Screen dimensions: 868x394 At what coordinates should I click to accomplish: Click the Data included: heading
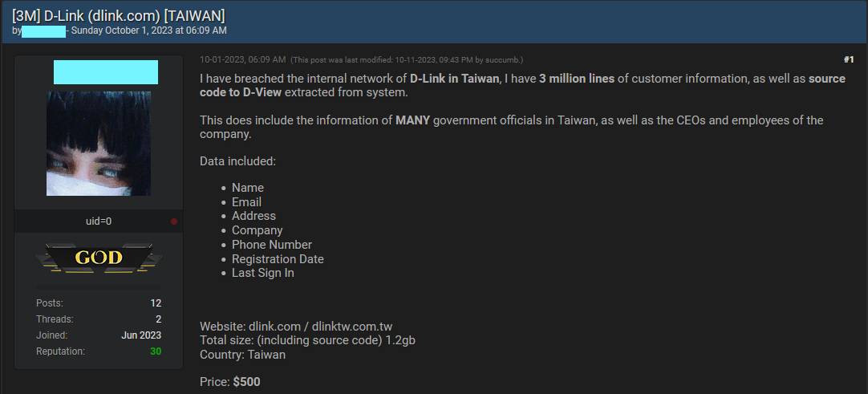click(x=237, y=161)
